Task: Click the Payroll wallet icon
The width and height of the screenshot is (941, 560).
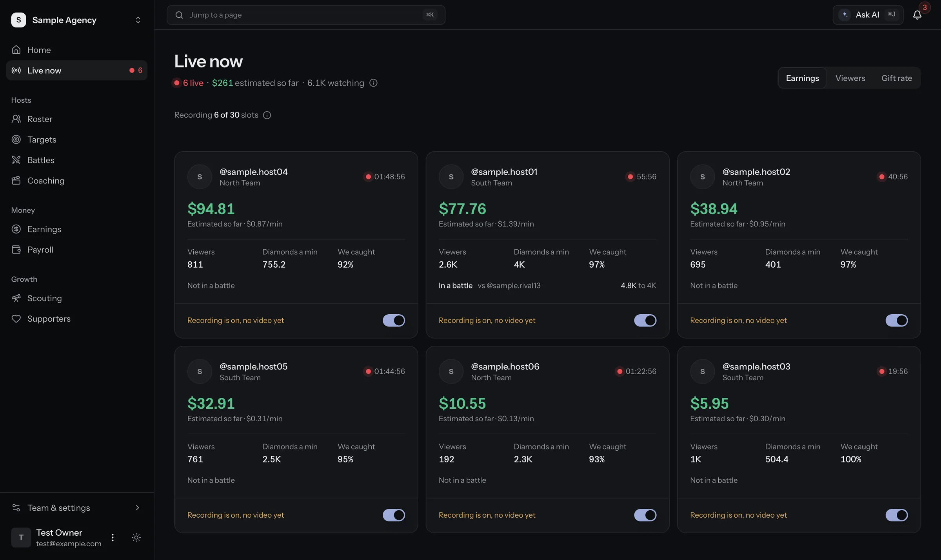Action: pyautogui.click(x=16, y=250)
